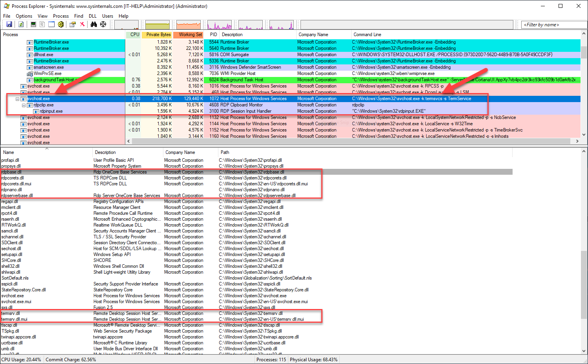Click the CPU usage history graph in toolbar
Image resolution: width=588 pixels, height=364 pixels.
(x=126, y=25)
